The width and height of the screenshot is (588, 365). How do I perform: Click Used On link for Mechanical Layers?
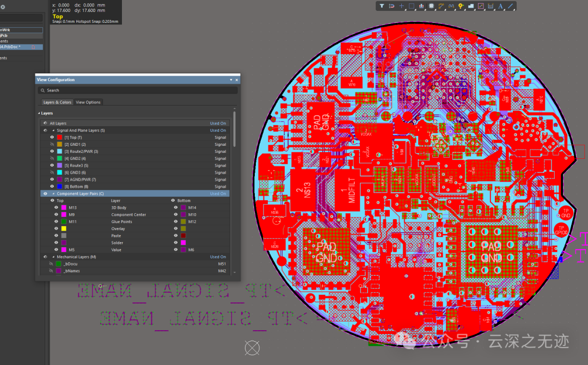coord(218,257)
